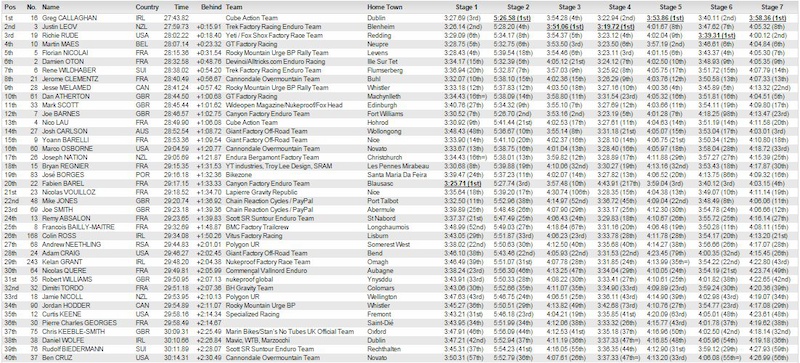Click Greg CALLAGHAN's total time 27:43.82

[177, 18]
